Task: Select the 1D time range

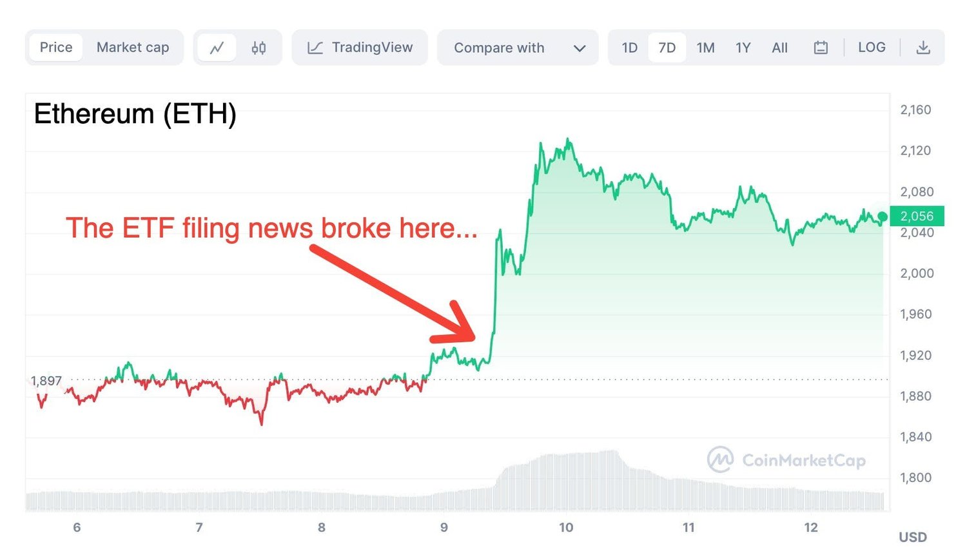Action: [x=629, y=48]
